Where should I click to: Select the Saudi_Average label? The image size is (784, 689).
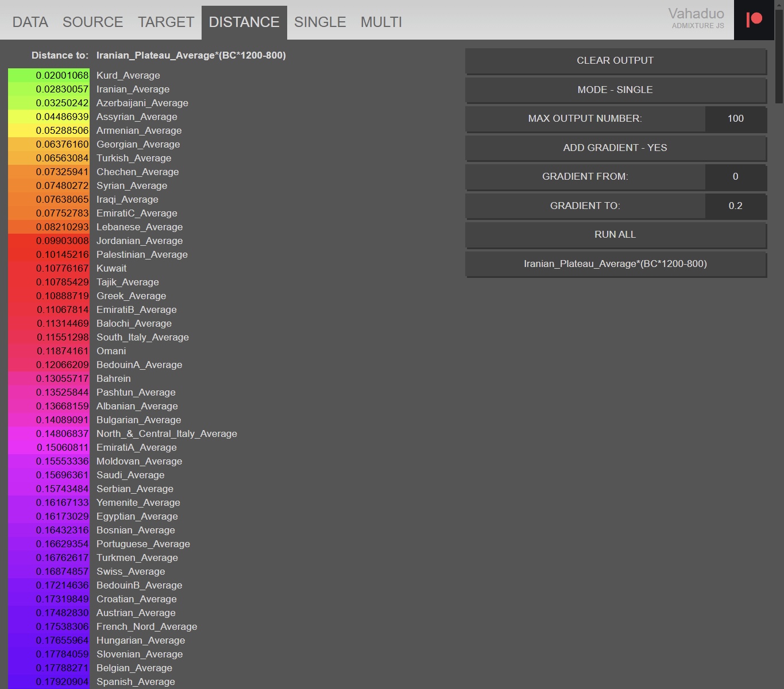click(x=130, y=475)
